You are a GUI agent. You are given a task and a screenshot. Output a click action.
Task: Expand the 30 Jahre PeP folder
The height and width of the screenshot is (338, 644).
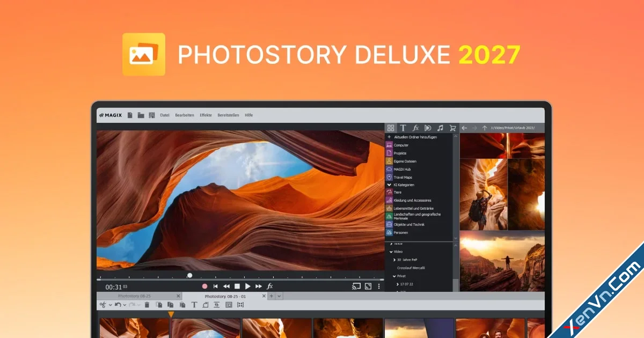coord(394,260)
